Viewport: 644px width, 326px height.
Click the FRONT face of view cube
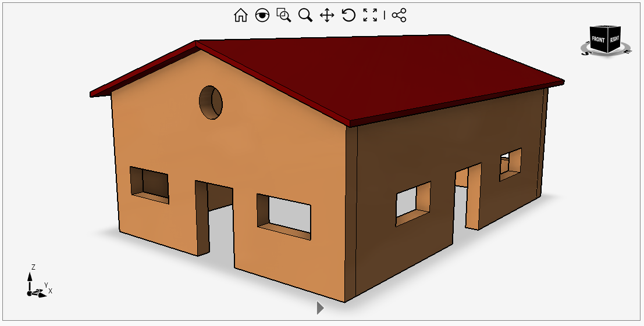click(x=598, y=41)
